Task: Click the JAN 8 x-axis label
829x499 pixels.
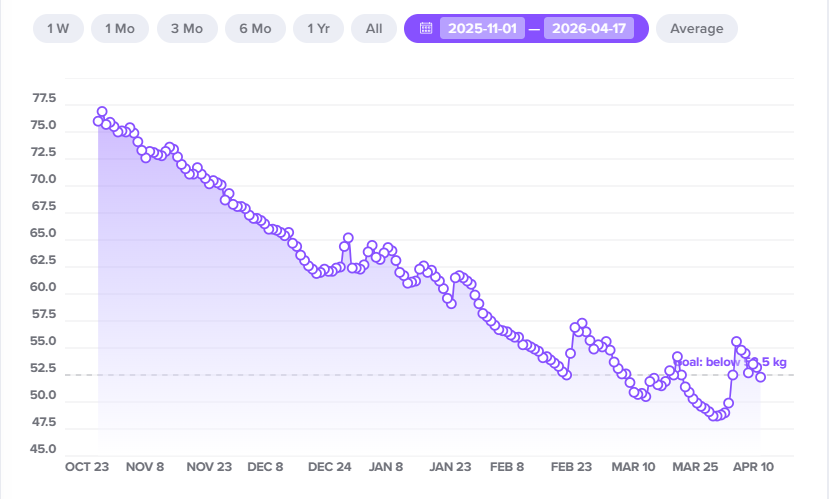Action: [386, 467]
